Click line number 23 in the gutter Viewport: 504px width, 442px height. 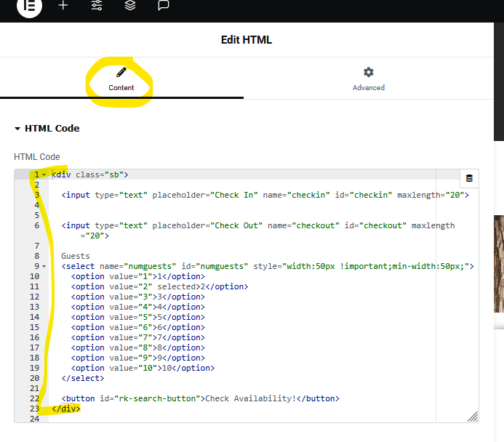pos(35,409)
